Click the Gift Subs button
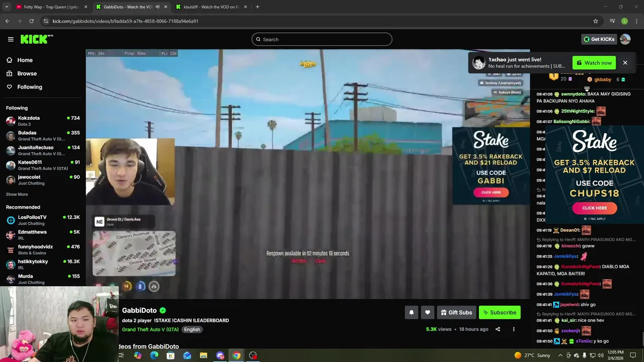The image size is (644, 362). pyautogui.click(x=456, y=313)
